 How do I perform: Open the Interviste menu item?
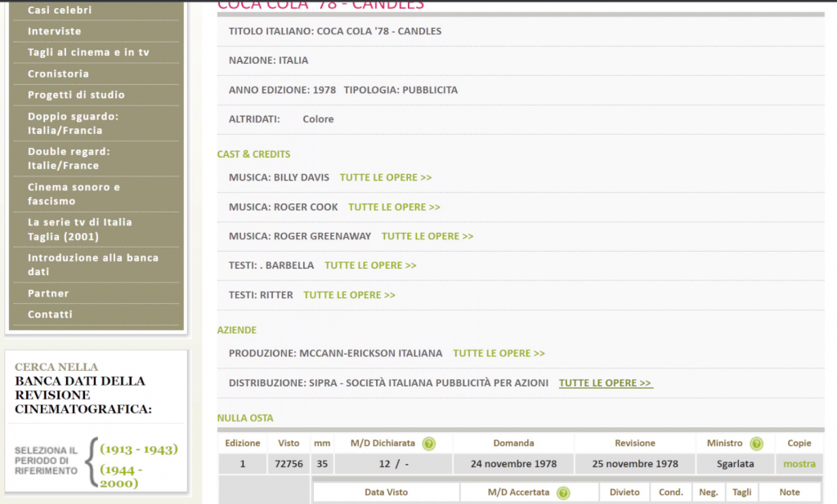[55, 31]
